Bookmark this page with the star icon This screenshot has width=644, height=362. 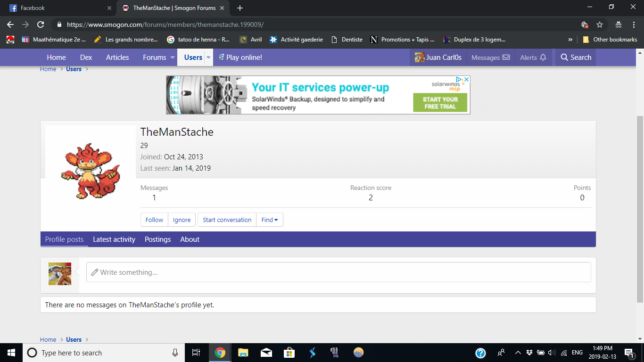click(x=600, y=25)
